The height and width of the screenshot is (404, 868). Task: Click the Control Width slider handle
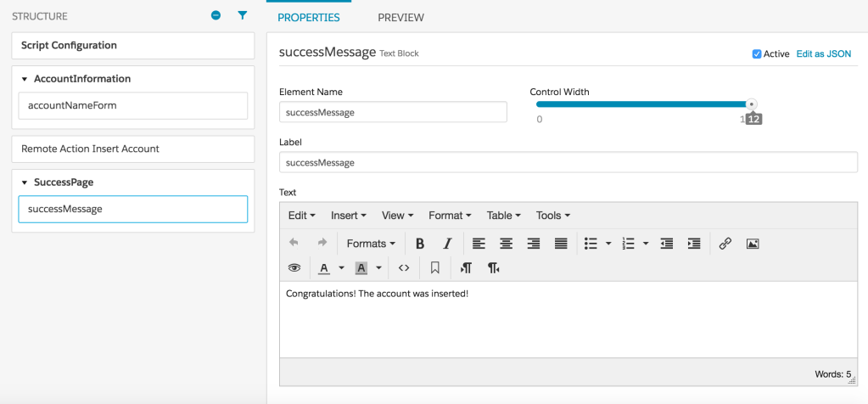coord(751,104)
